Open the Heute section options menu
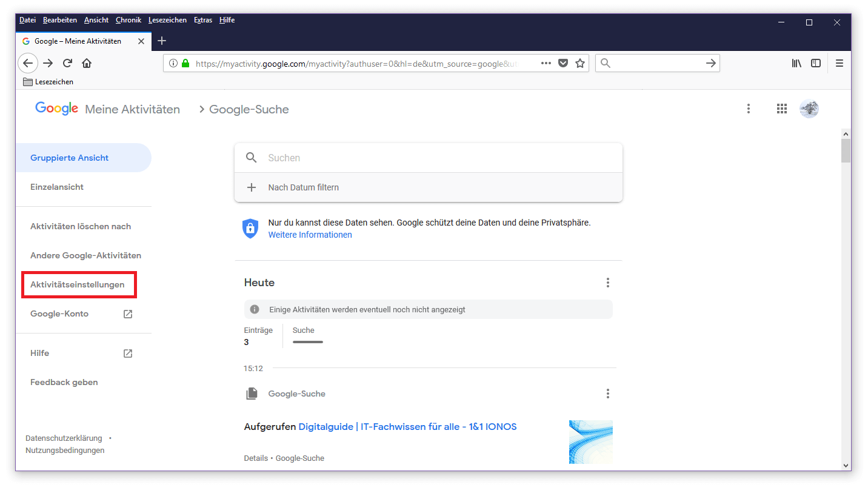This screenshot has height=493, width=868. point(608,283)
